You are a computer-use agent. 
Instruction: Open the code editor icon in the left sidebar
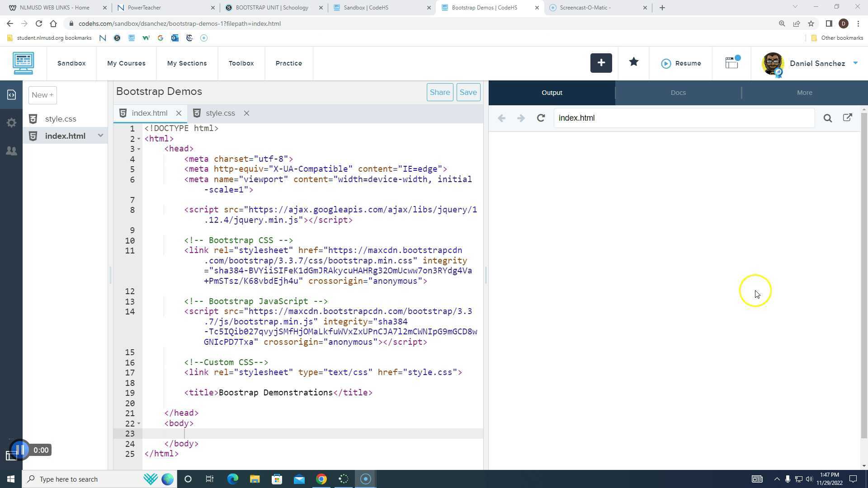click(x=11, y=94)
